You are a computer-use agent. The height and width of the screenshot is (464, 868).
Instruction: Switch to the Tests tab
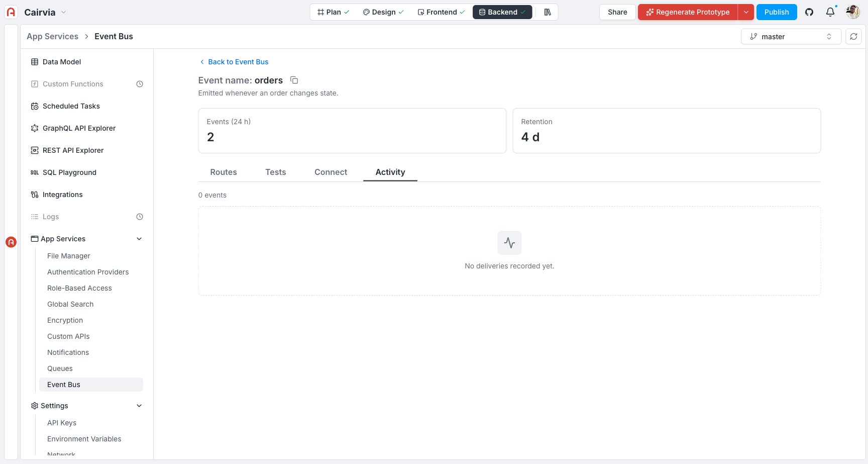point(276,172)
